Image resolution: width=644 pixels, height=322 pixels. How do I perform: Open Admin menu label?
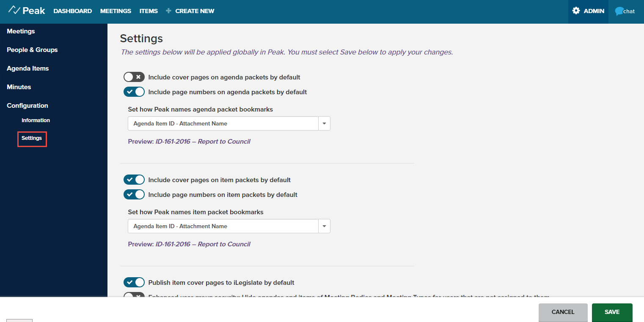594,11
